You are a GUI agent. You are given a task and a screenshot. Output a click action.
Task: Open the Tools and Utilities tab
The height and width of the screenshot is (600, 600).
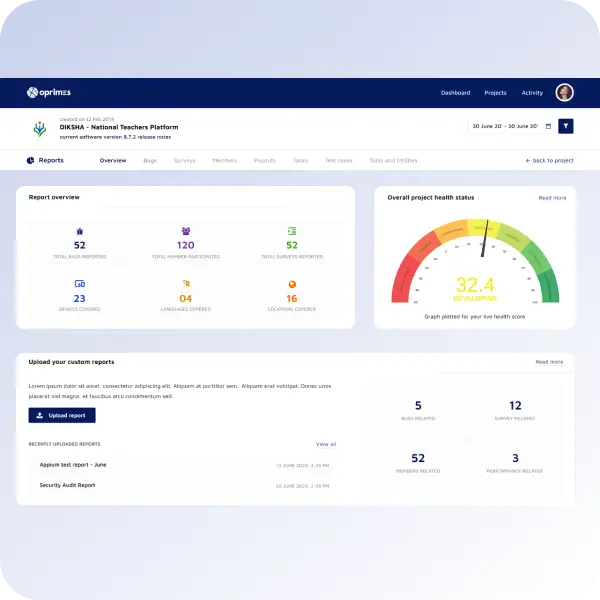tap(393, 160)
